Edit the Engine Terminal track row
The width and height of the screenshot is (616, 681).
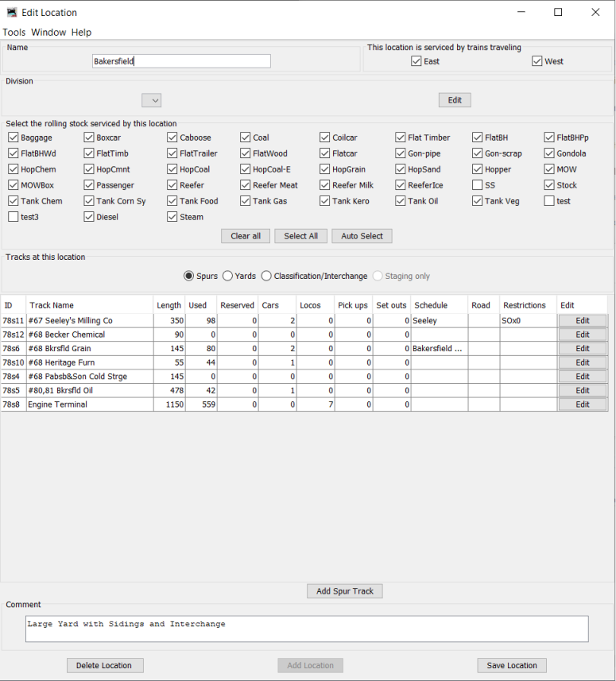pyautogui.click(x=582, y=404)
